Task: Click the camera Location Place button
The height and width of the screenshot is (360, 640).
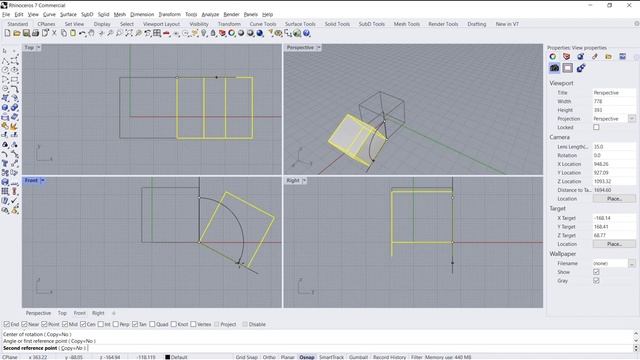Action: point(614,199)
